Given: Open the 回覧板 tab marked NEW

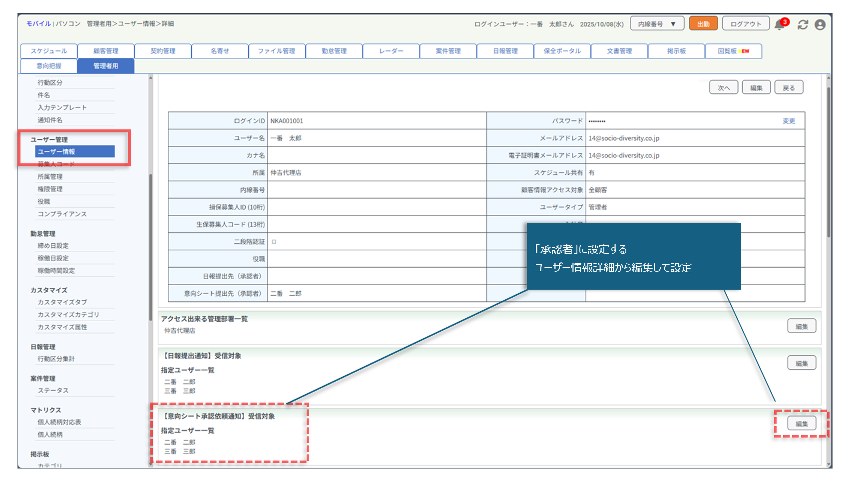Looking at the screenshot, I should click(733, 51).
